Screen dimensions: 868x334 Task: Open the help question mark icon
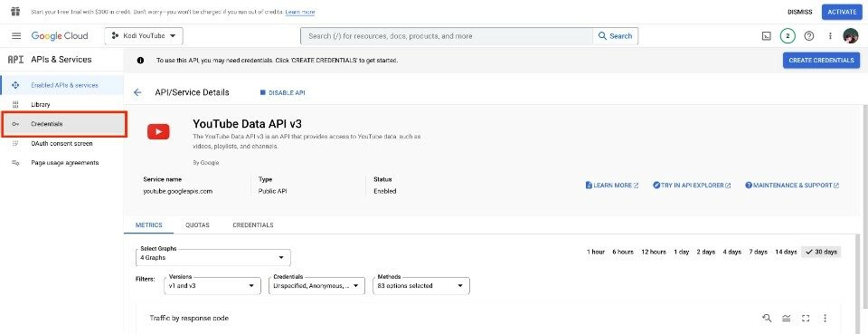[x=808, y=36]
